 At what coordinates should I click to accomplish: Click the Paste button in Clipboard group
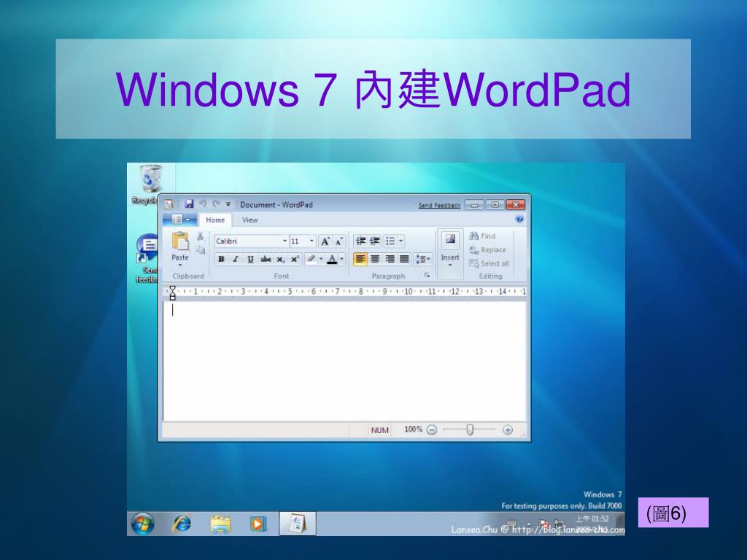coord(180,248)
